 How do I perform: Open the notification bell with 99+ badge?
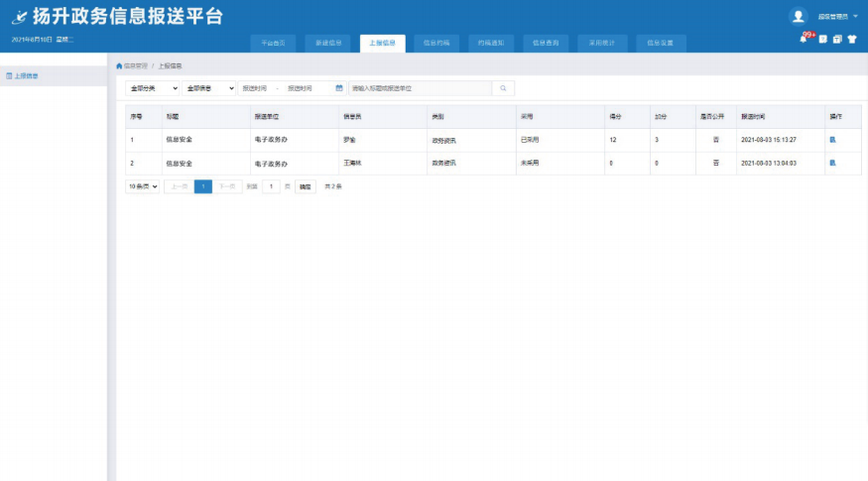click(x=804, y=39)
